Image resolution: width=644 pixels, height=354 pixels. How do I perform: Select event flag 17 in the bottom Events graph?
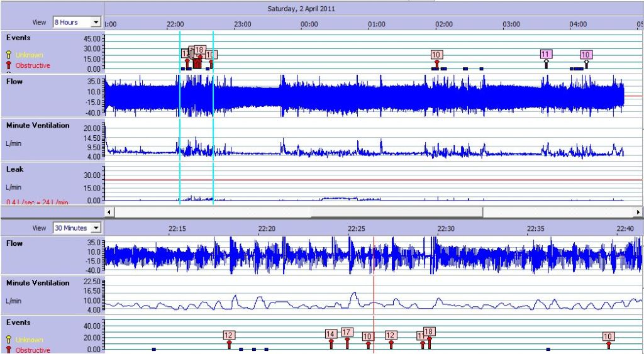(347, 333)
